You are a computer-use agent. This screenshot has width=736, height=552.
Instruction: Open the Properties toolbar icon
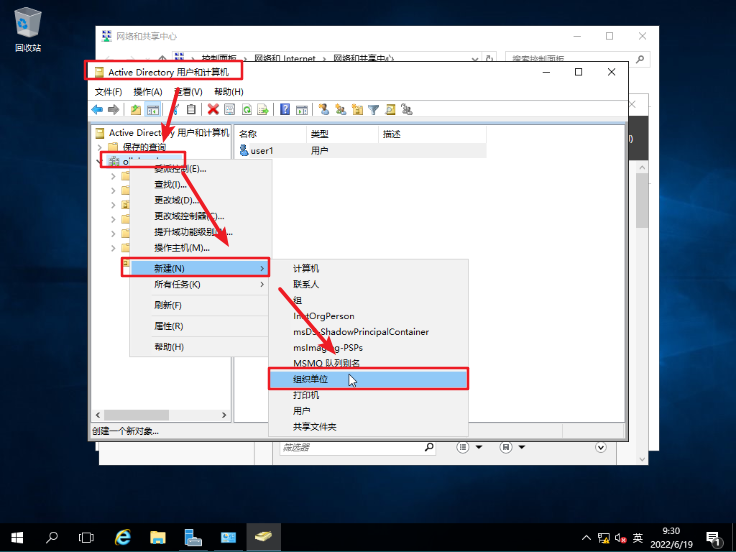(x=230, y=109)
